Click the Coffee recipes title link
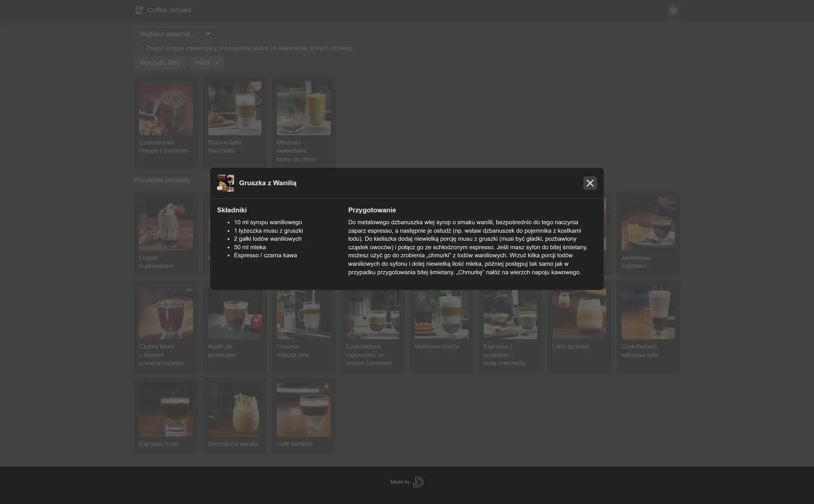 [x=169, y=10]
